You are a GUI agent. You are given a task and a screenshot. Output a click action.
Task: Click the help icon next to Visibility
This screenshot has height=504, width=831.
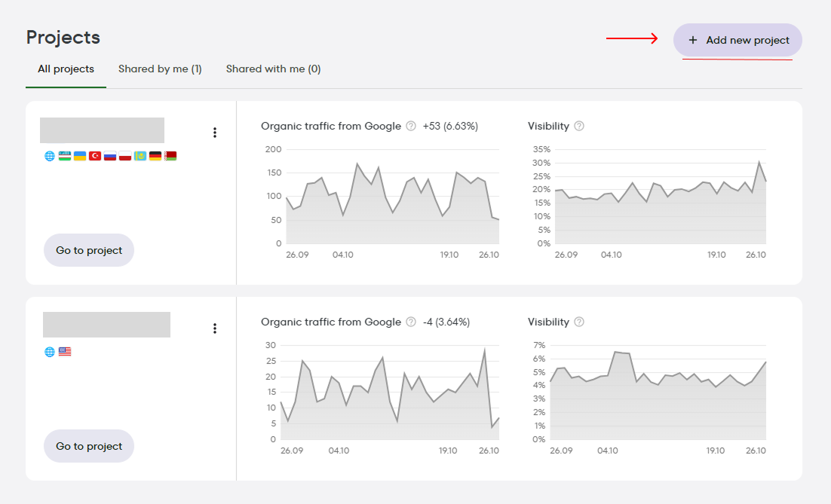579,126
